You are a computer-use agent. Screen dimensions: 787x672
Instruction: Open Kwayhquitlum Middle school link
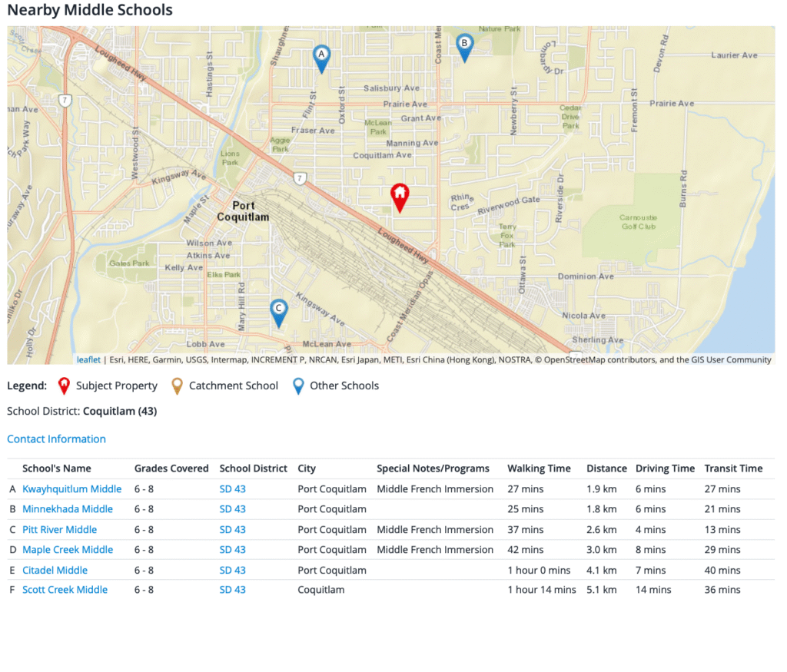pyautogui.click(x=71, y=489)
